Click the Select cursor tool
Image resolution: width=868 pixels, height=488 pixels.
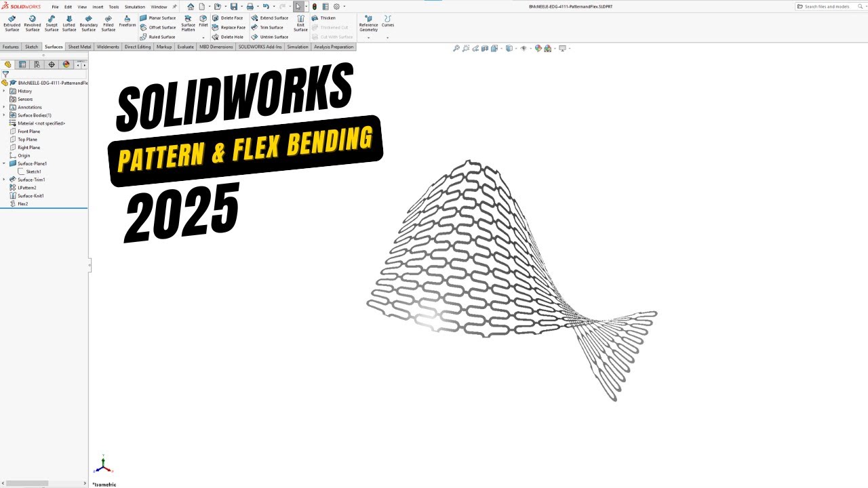298,7
